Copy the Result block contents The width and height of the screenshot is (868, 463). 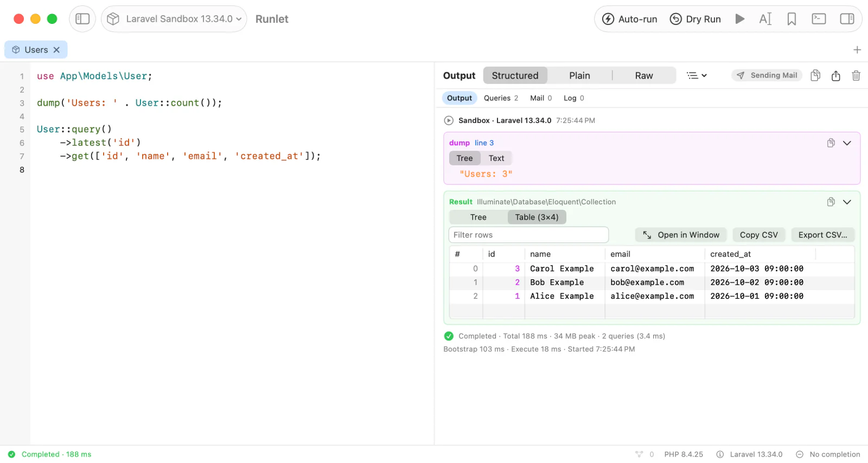tap(831, 202)
